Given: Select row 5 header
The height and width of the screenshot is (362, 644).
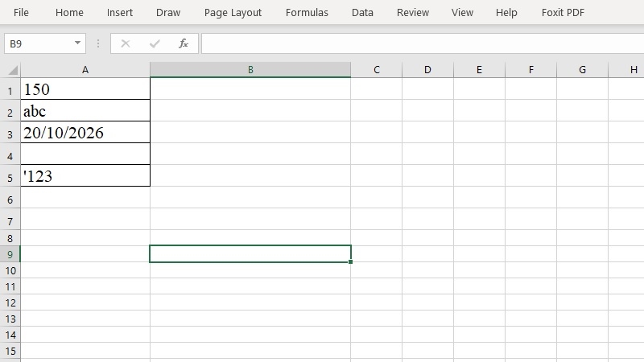Looking at the screenshot, I should pos(10,177).
